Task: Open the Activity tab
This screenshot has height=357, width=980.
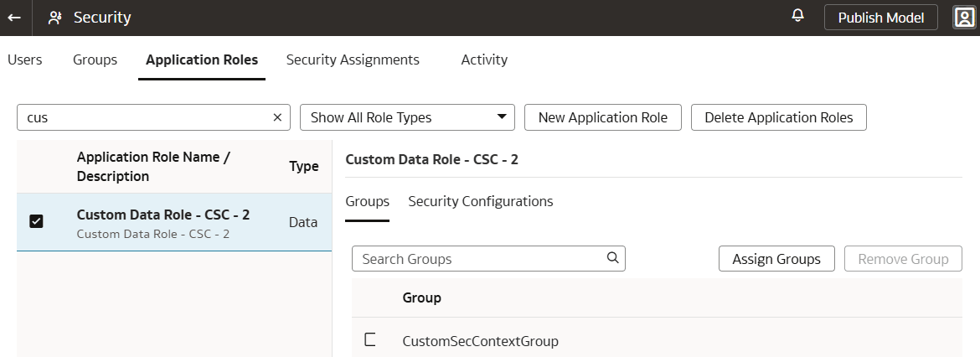Action: (484, 59)
